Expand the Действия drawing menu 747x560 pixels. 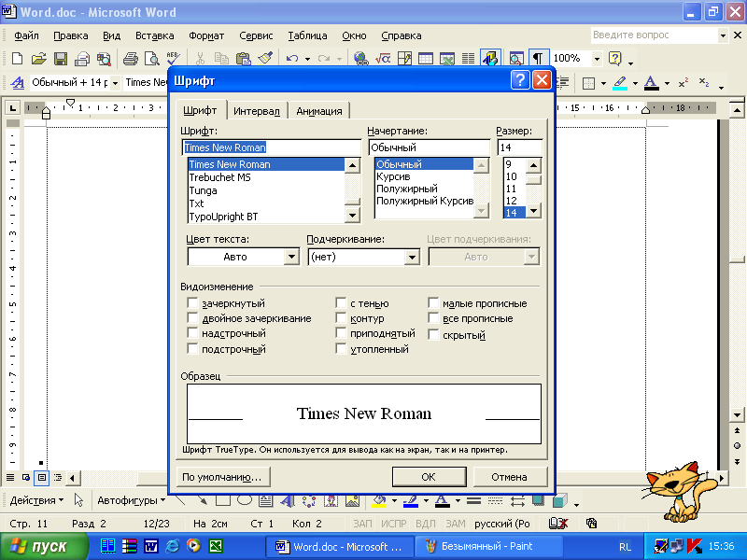[36, 500]
